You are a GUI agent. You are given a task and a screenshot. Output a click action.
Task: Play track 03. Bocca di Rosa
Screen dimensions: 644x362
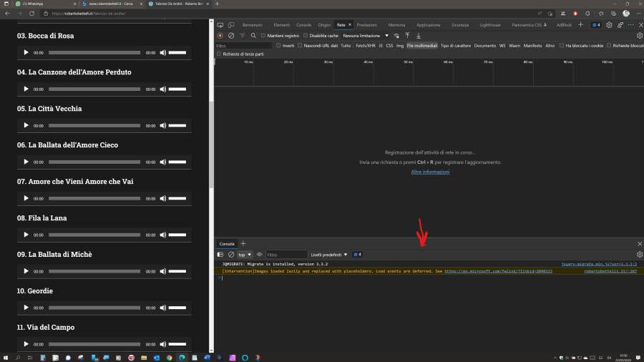coord(26,52)
